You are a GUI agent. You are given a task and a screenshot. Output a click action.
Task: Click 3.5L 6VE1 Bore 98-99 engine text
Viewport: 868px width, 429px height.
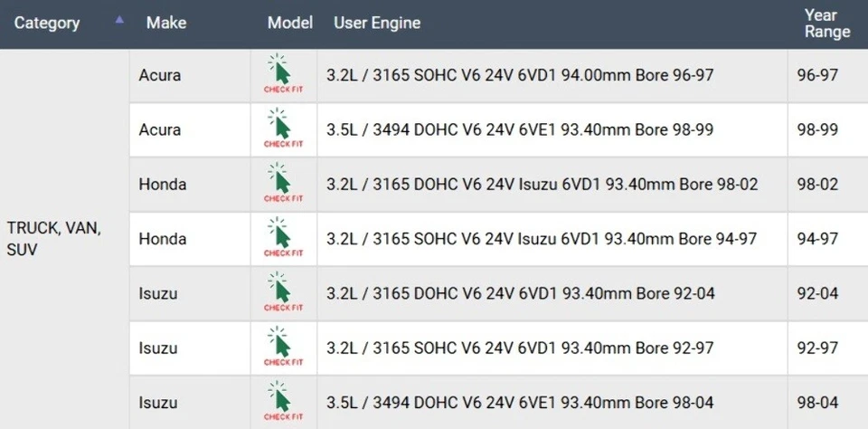click(x=520, y=130)
